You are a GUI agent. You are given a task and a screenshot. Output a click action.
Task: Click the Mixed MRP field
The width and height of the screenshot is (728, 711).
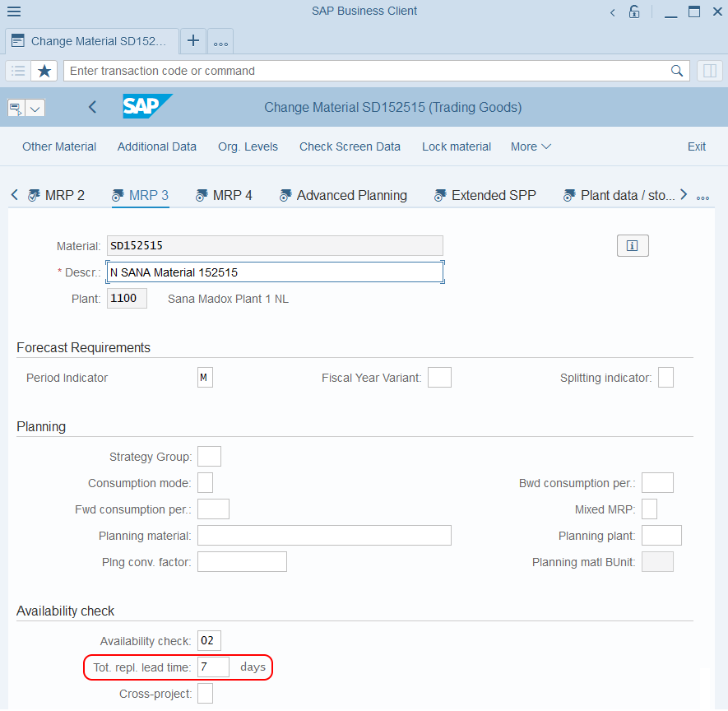point(650,509)
